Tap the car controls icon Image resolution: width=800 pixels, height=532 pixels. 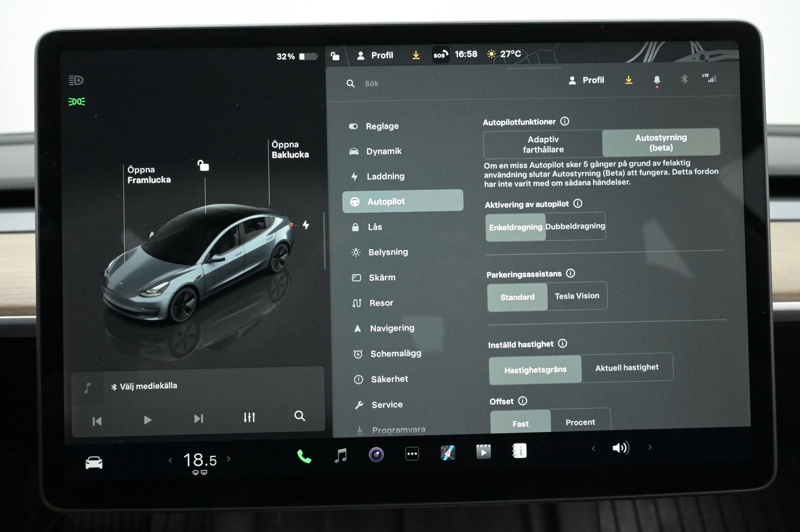94,463
